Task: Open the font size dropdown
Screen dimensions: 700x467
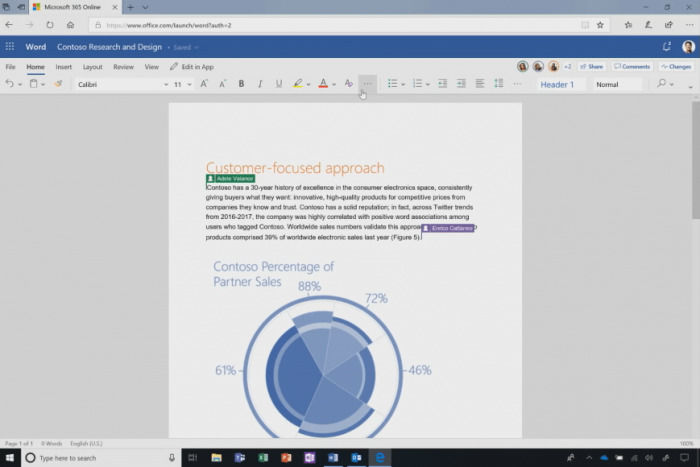Action: click(x=189, y=85)
